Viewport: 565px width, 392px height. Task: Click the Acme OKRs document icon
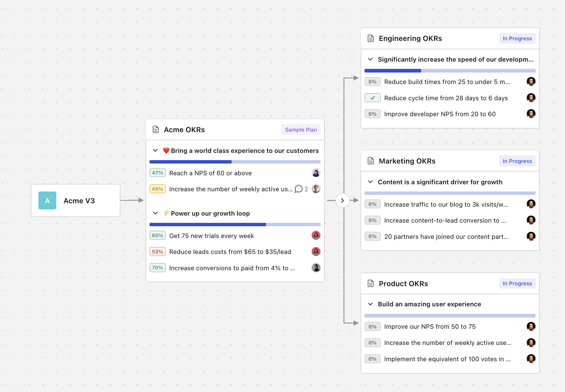[x=156, y=129]
